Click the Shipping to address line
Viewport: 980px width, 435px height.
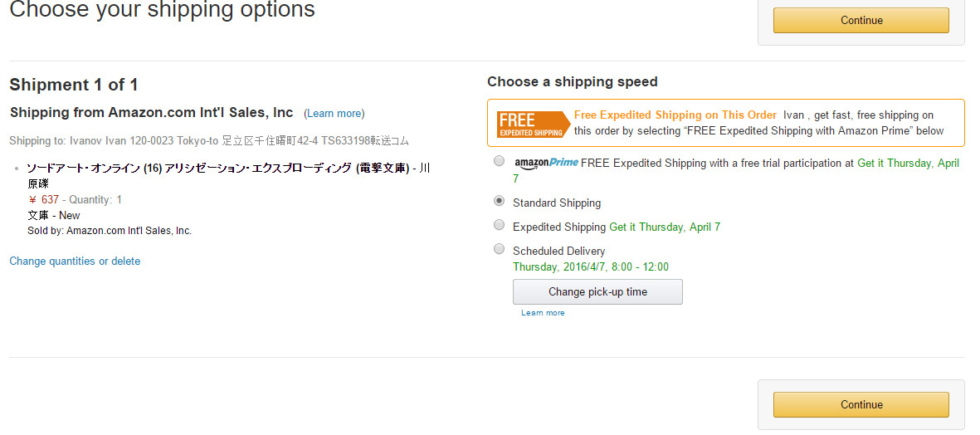208,141
